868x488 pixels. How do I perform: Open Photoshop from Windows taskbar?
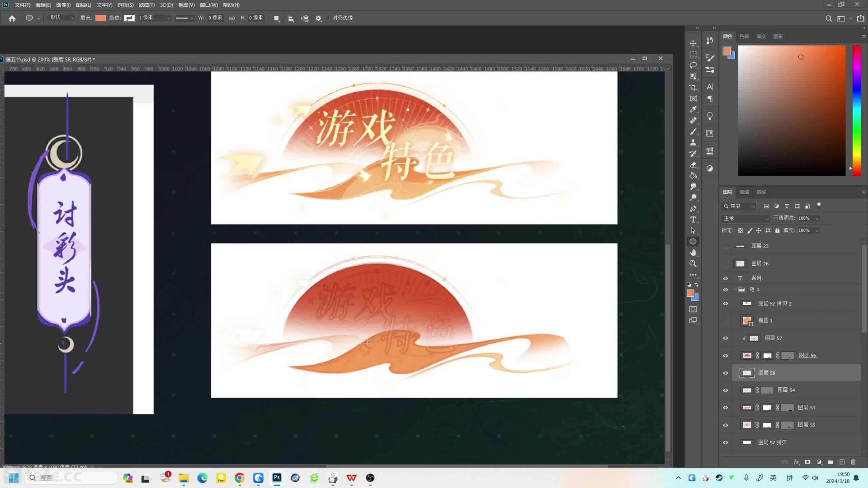277,478
